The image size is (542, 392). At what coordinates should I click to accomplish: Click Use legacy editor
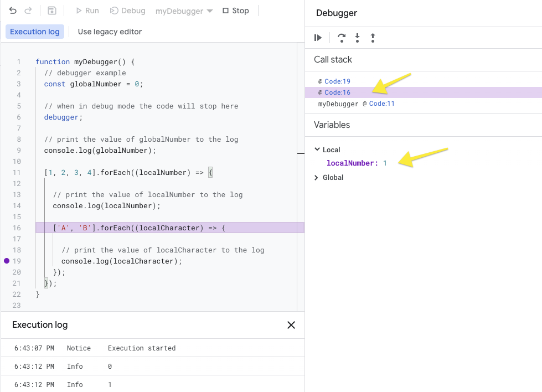pos(110,32)
